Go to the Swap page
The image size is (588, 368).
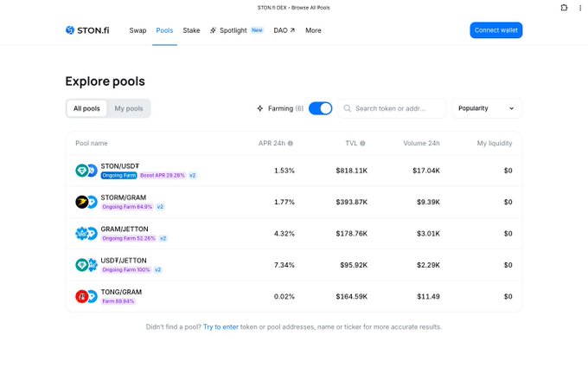pyautogui.click(x=137, y=30)
